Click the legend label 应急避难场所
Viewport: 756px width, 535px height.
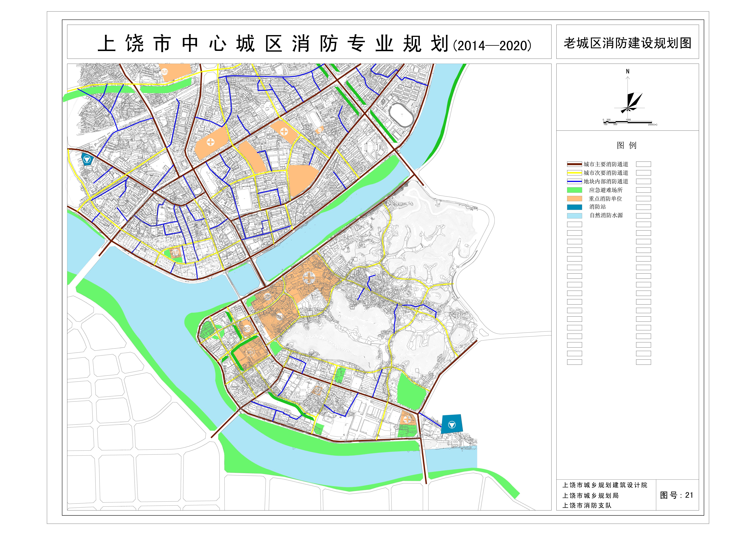coord(606,190)
